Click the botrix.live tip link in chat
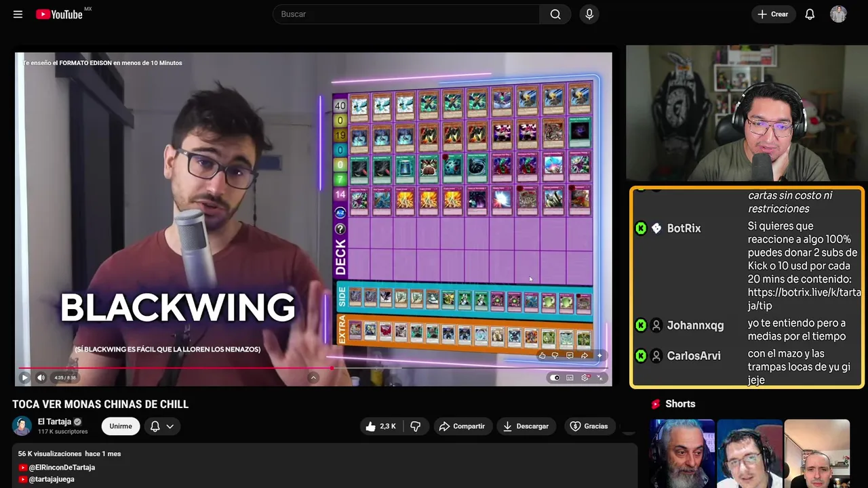Viewport: 868px width, 488px height. [x=804, y=299]
